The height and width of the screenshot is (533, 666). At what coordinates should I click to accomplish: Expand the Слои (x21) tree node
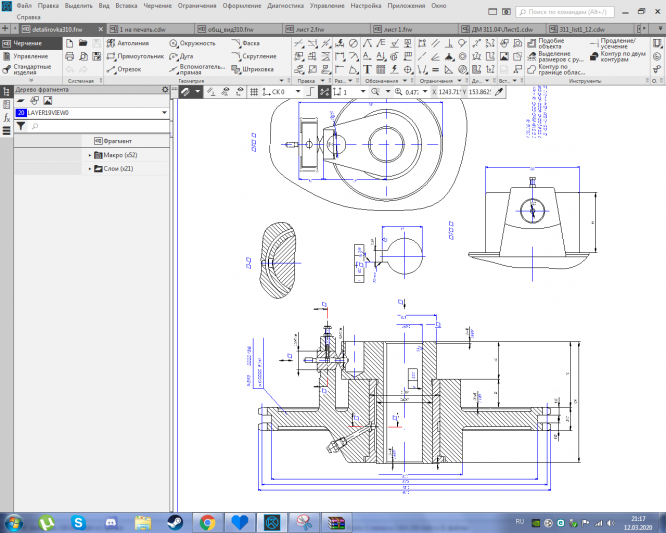90,168
